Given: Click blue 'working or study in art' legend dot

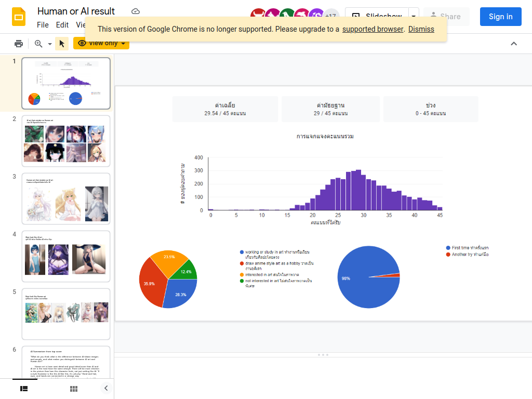Looking at the screenshot, I should click(x=242, y=252).
